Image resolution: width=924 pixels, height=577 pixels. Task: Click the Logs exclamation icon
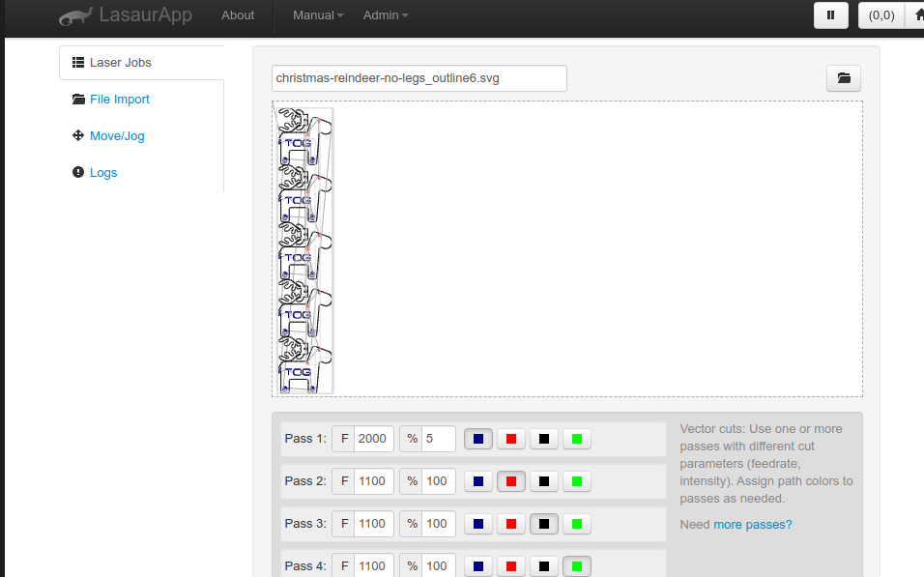78,173
